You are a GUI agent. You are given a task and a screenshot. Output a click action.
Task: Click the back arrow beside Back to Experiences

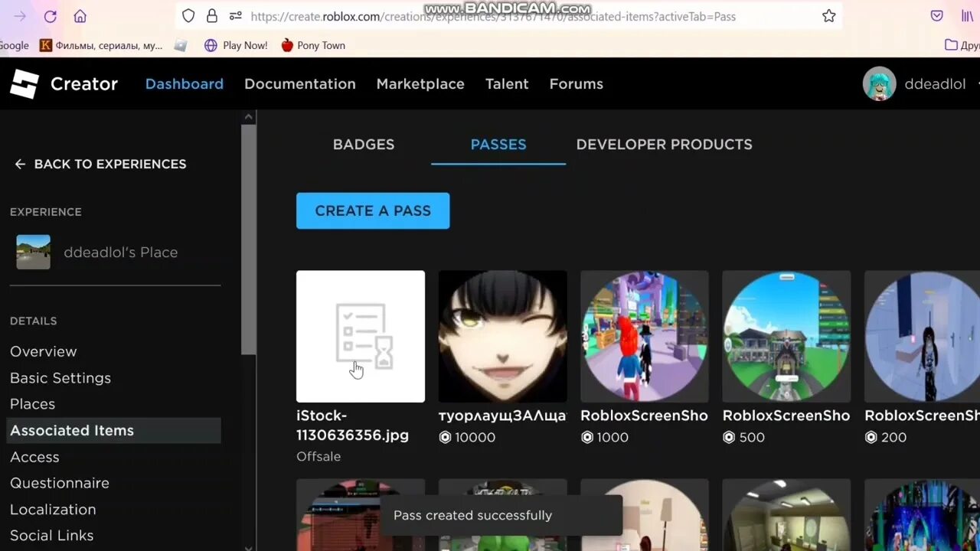pos(20,164)
